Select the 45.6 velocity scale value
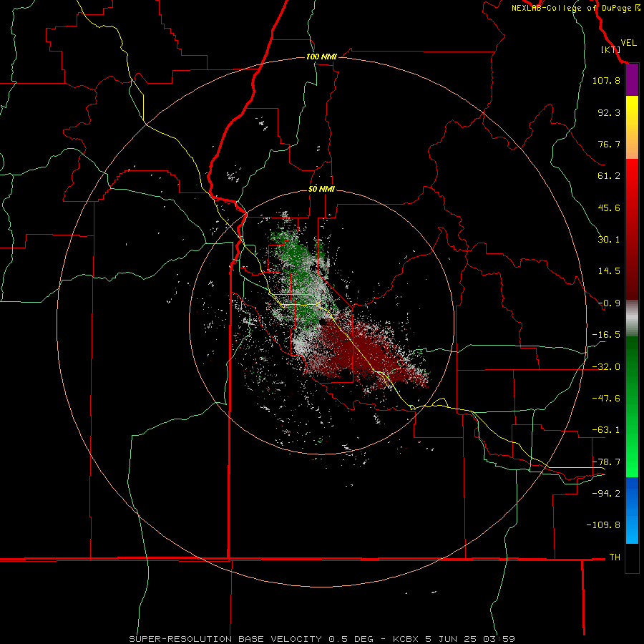This screenshot has width=644, height=644. click(609, 208)
